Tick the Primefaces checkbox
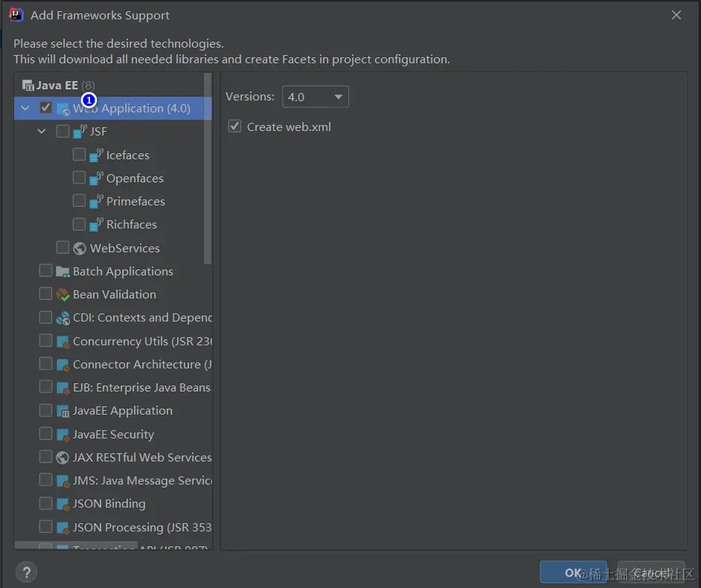701x588 pixels. click(x=79, y=200)
